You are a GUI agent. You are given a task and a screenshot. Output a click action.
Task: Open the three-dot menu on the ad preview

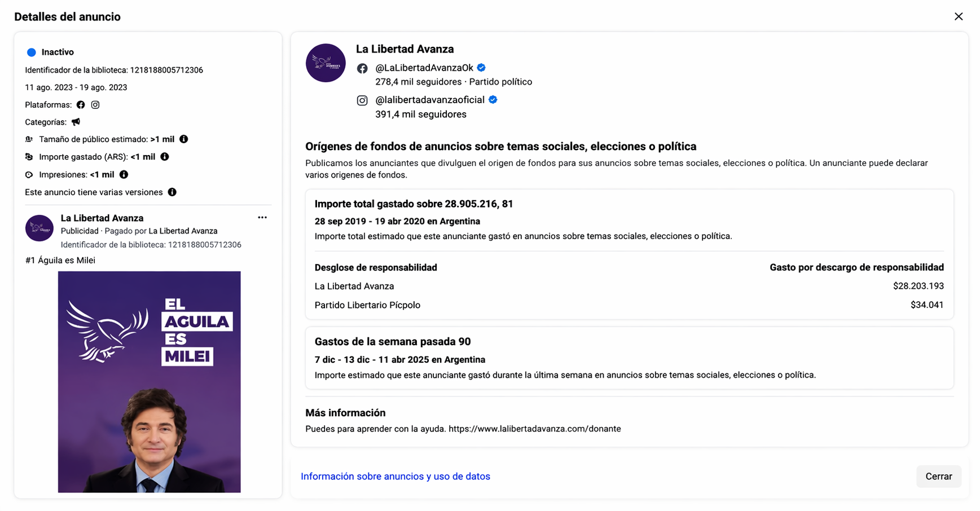pos(262,217)
